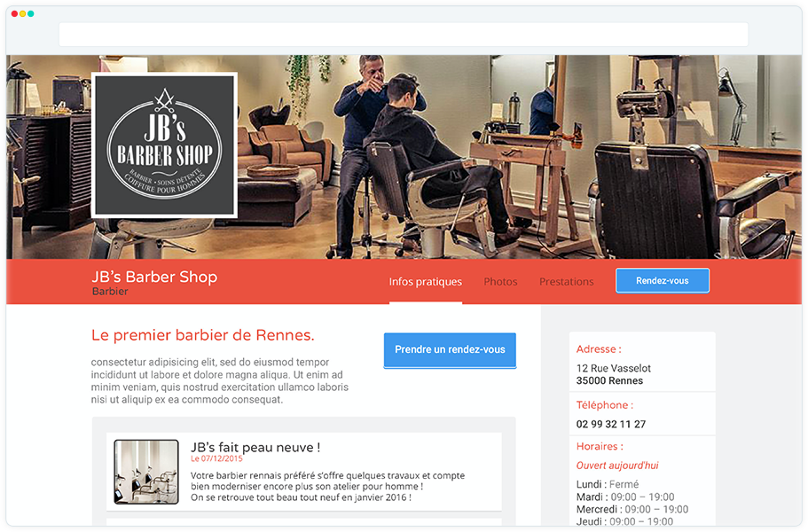This screenshot has height=532, width=808.
Task: Click the JB's Barber Shop page title
Action: tap(154, 277)
